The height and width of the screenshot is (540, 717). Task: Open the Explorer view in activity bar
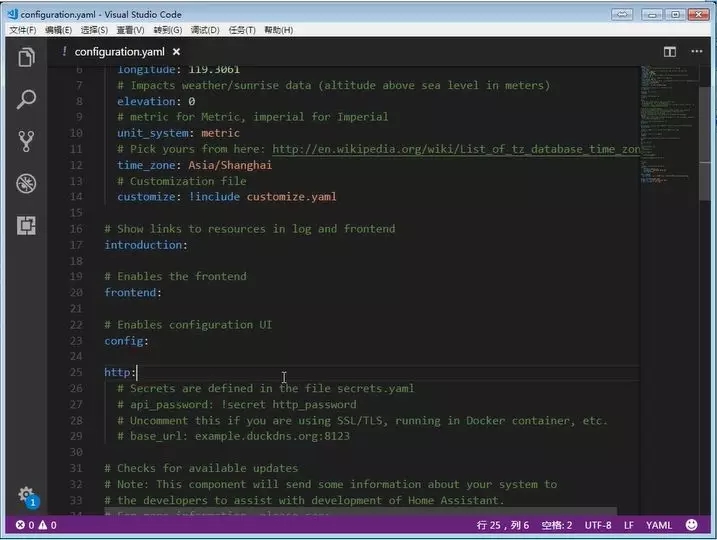coord(26,58)
